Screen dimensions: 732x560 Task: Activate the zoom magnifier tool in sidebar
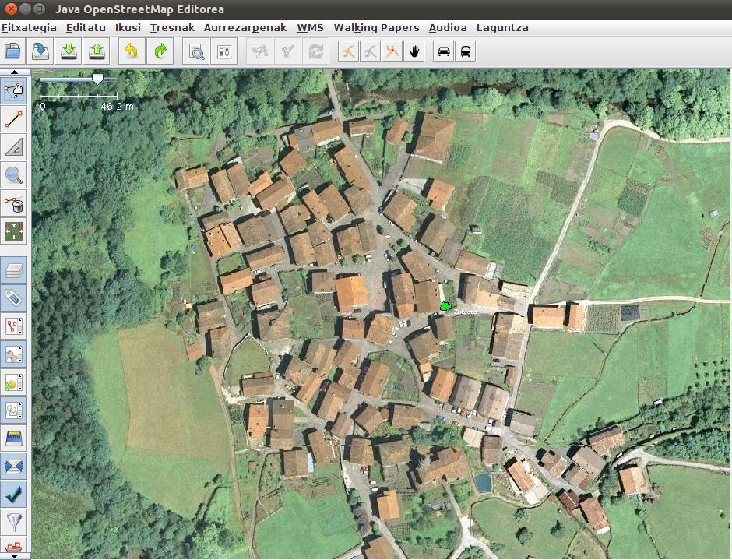14,175
